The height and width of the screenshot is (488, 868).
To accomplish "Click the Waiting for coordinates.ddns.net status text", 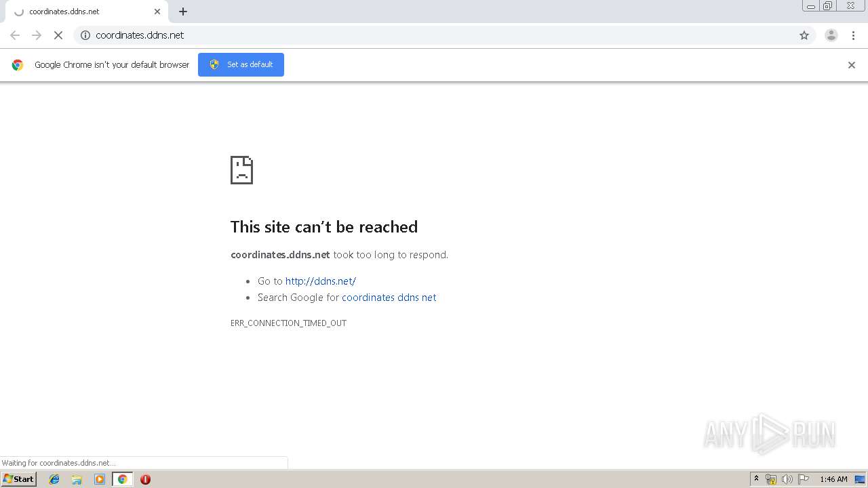I will [x=58, y=463].
